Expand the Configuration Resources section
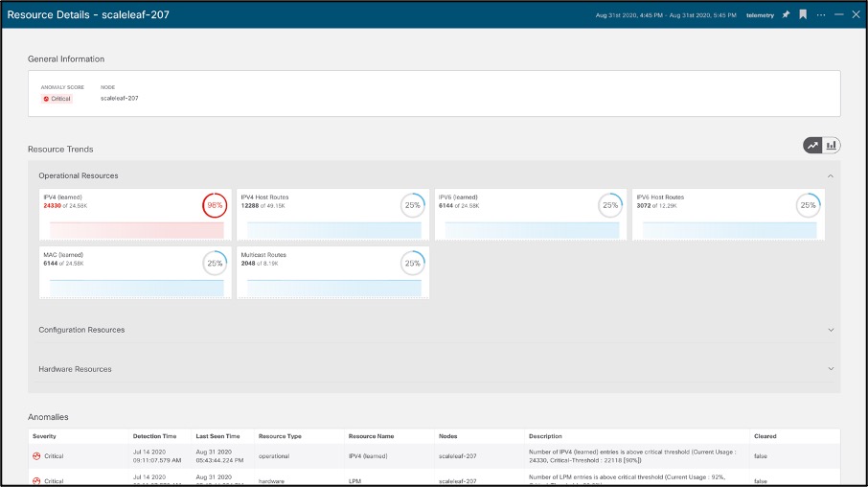Viewport: 868px width, 487px height. [x=831, y=330]
